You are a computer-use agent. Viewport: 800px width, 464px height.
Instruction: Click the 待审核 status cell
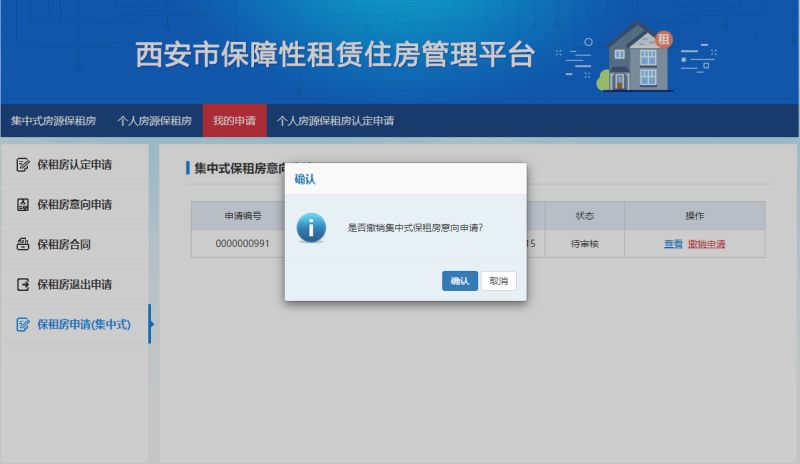584,244
